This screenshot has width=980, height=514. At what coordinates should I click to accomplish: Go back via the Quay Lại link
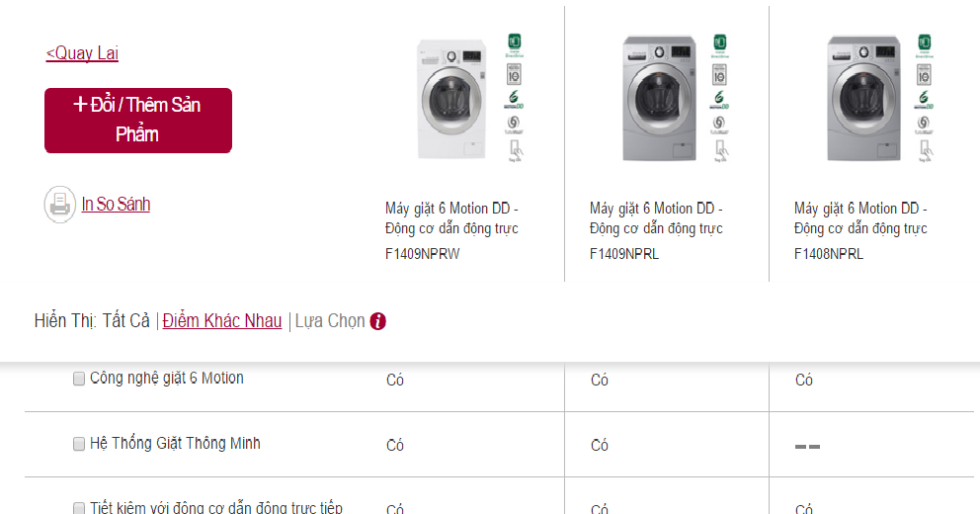click(x=82, y=53)
